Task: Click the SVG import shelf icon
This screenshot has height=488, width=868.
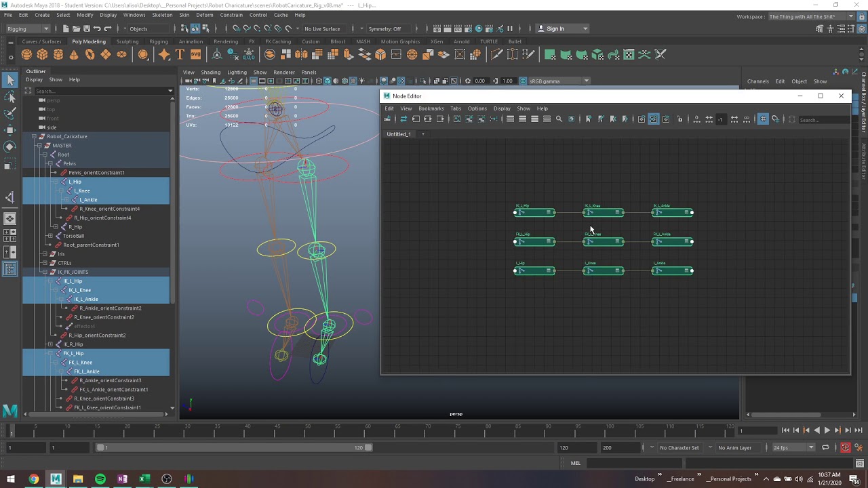Action: [195, 54]
